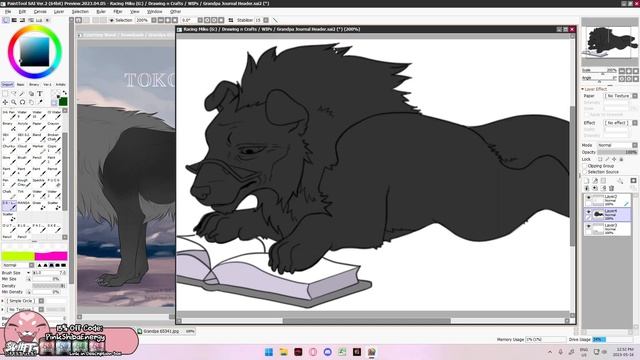Delete the selected layer with the trash icon

tap(611, 188)
